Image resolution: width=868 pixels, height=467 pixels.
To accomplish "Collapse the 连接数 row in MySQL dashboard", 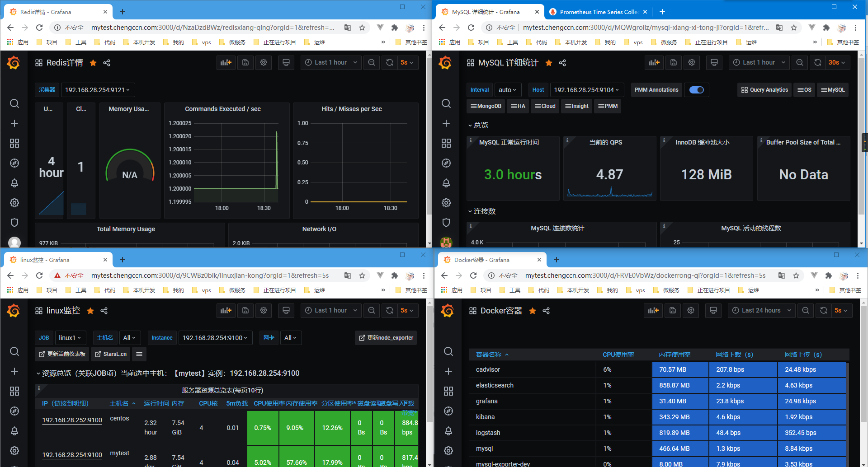I will [x=482, y=211].
